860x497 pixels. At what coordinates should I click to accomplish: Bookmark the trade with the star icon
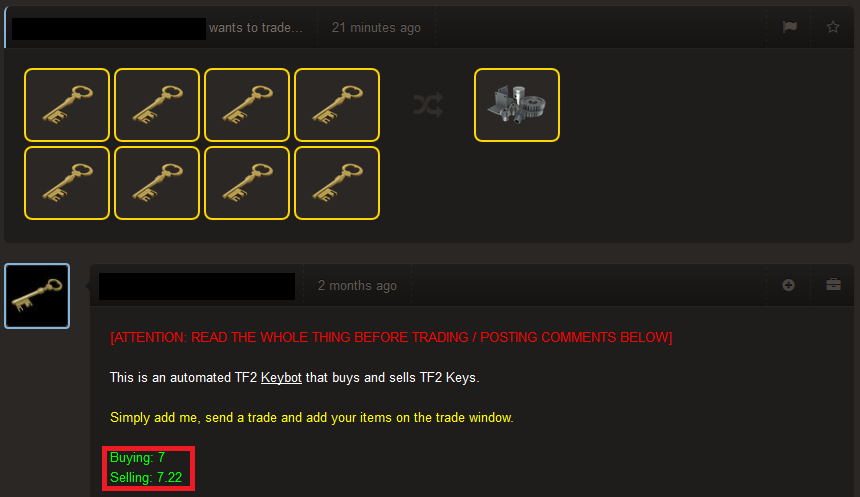coord(833,27)
